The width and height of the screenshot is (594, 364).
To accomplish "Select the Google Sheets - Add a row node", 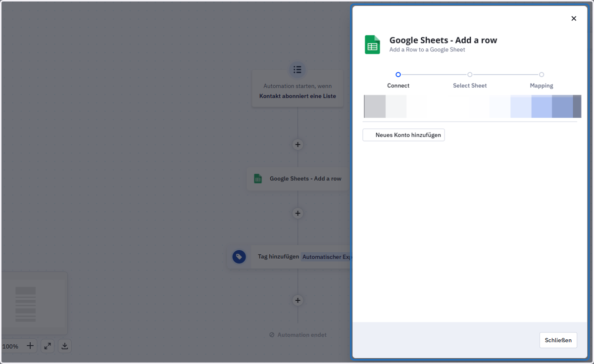I will click(x=298, y=179).
